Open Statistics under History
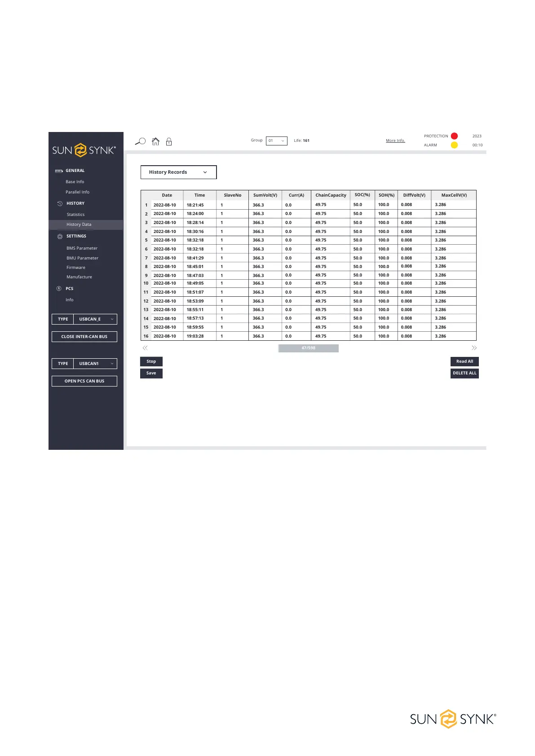The height and width of the screenshot is (756, 535). 75,215
